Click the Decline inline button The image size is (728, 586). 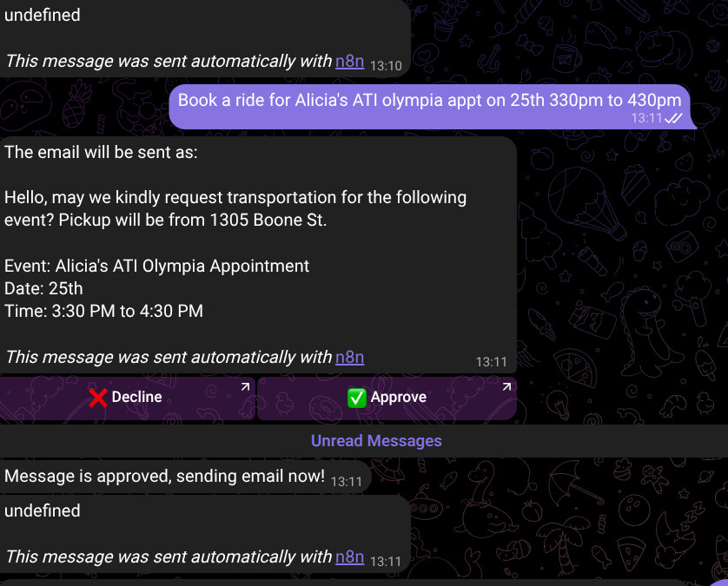(127, 398)
